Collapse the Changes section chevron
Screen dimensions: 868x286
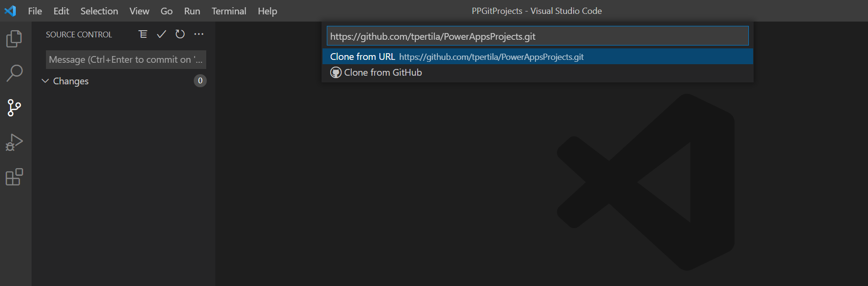click(x=45, y=81)
